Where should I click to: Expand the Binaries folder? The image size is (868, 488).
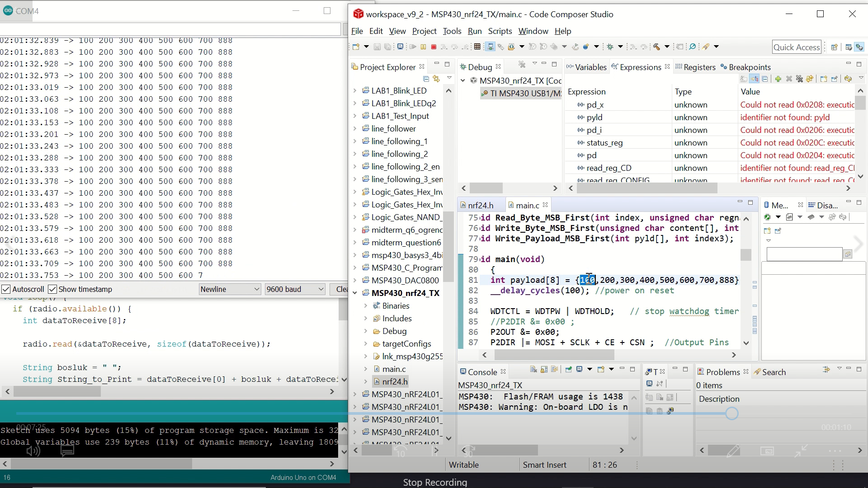[x=366, y=306]
